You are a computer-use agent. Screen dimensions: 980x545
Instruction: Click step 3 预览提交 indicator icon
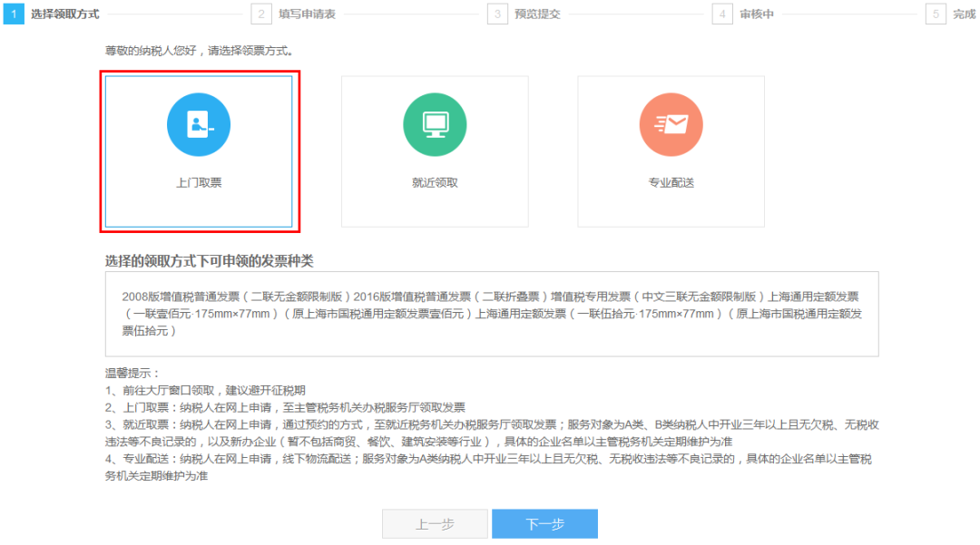click(496, 15)
